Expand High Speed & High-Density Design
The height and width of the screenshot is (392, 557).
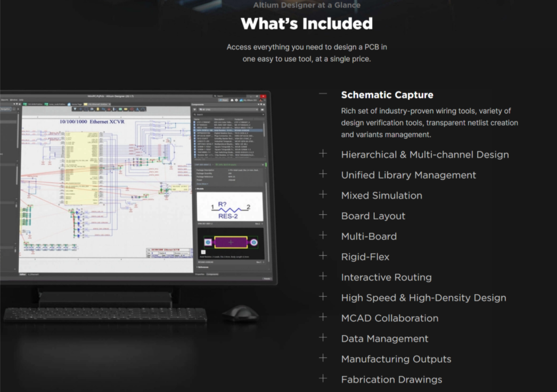(323, 297)
